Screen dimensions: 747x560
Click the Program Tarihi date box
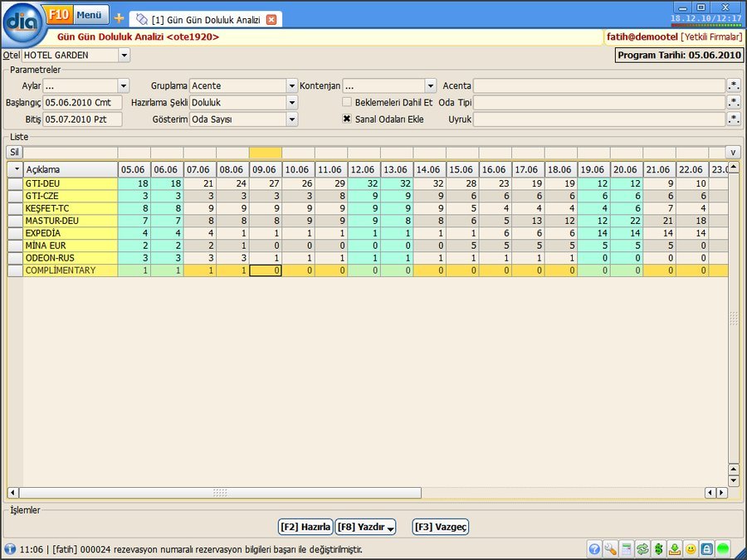(679, 56)
